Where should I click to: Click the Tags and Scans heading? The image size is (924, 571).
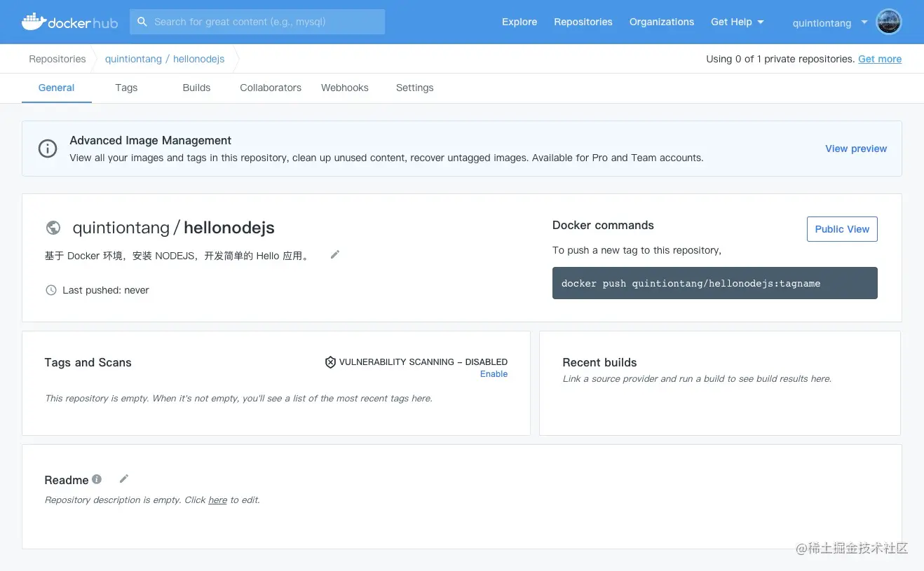(x=88, y=362)
